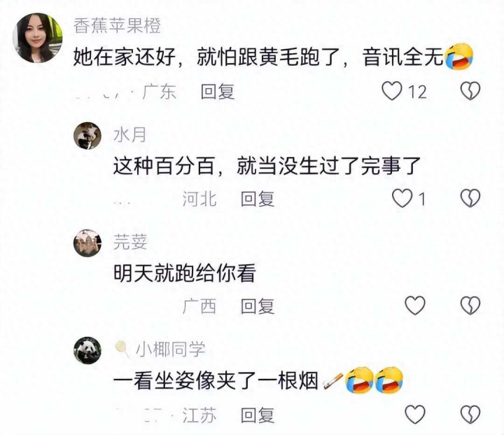Like 香蕉苹果橙's comment with the heart
The image size is (504, 435).
click(392, 91)
